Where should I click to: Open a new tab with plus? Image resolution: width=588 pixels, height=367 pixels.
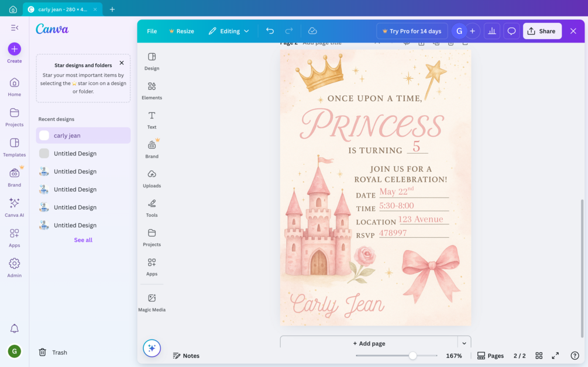(x=112, y=9)
